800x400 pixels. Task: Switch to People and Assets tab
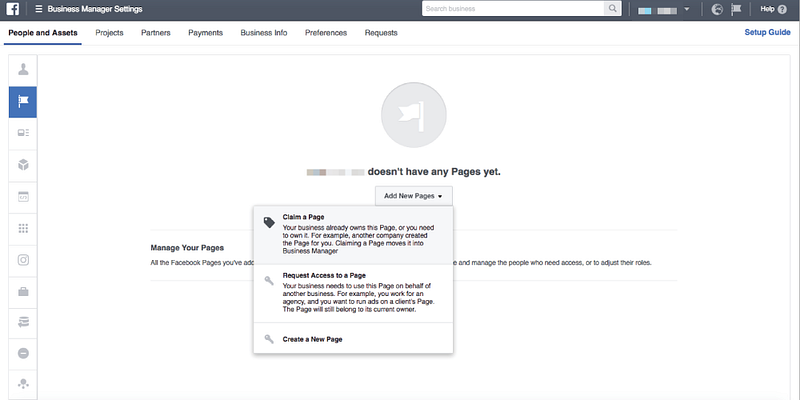[43, 33]
